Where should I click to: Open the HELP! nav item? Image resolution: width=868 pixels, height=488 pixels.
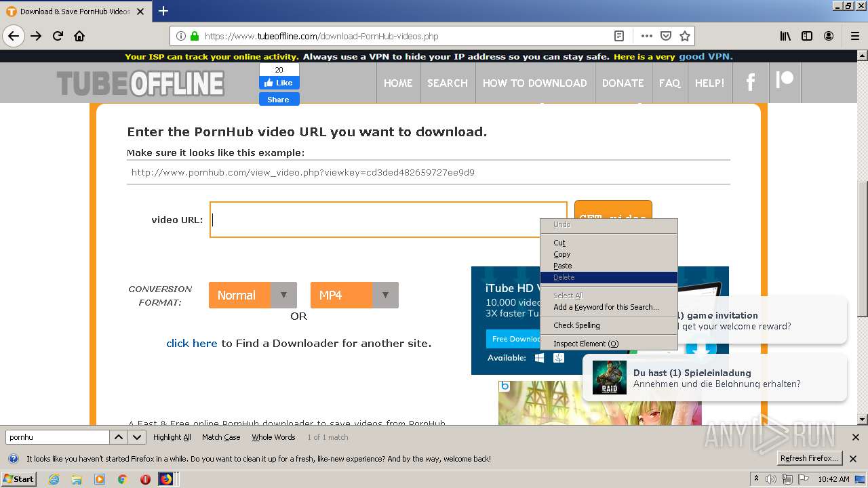(x=710, y=83)
